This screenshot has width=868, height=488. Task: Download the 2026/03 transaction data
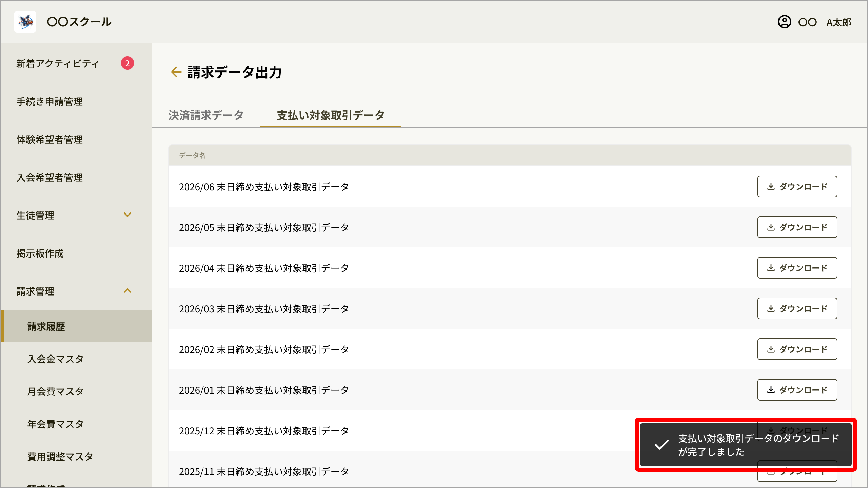pos(797,308)
